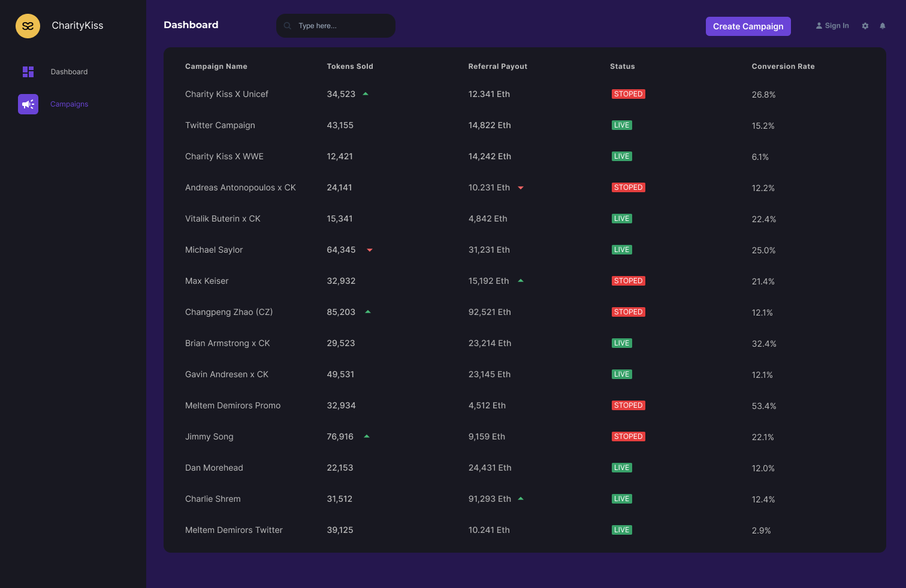Click conversion rate 32.4%

(x=764, y=344)
